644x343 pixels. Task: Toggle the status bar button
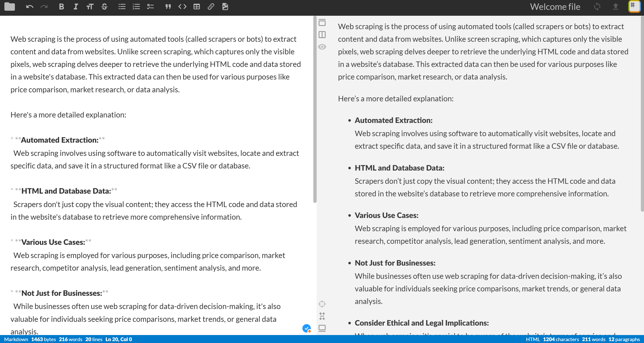(x=322, y=328)
